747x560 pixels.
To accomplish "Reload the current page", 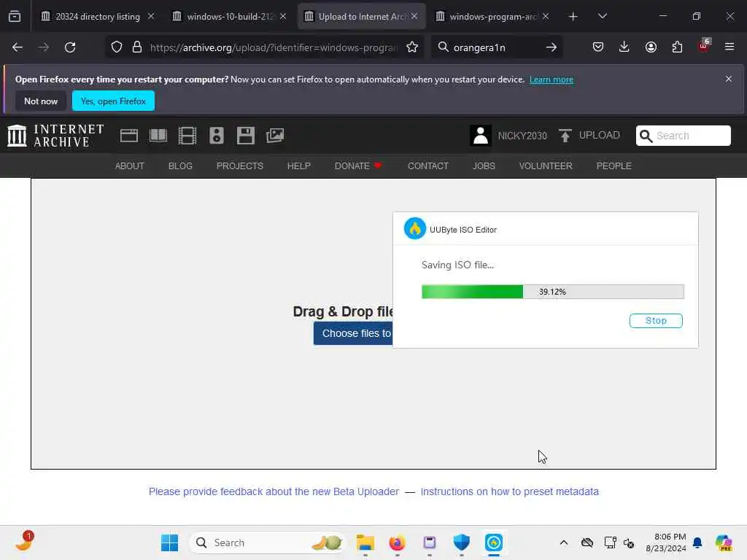I will (70, 47).
